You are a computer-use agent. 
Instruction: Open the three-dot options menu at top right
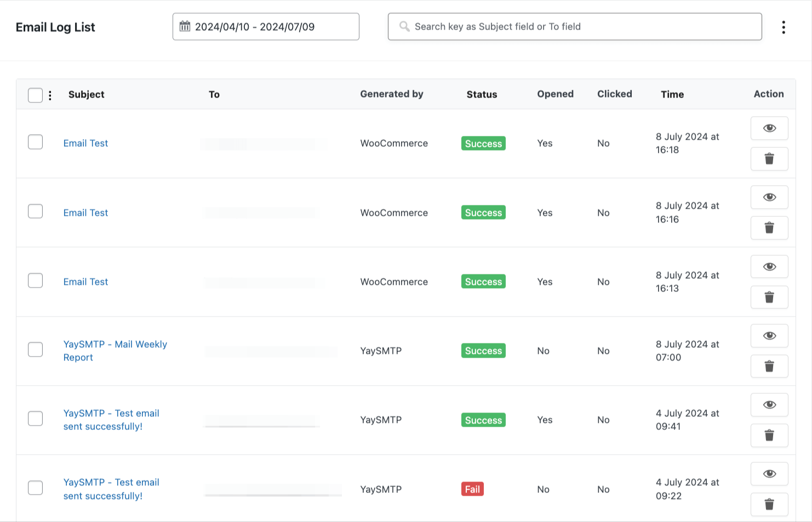pyautogui.click(x=784, y=26)
